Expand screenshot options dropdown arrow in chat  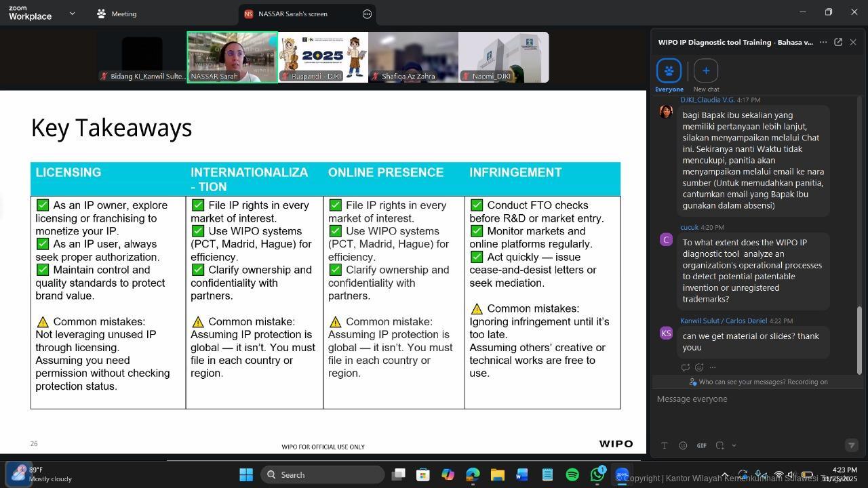click(x=734, y=445)
